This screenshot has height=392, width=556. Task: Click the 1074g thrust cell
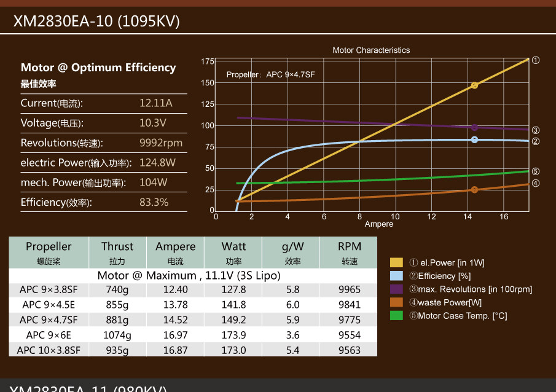pyautogui.click(x=117, y=335)
